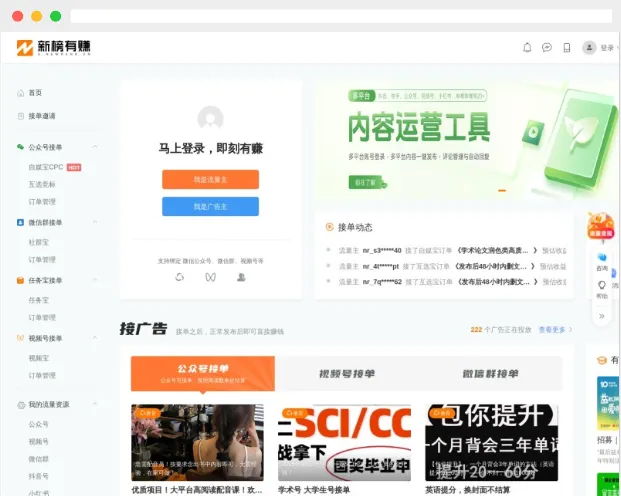This screenshot has height=496, width=621.
Task: Collapse the 公众号接单 sidebar section
Action: coord(96,147)
